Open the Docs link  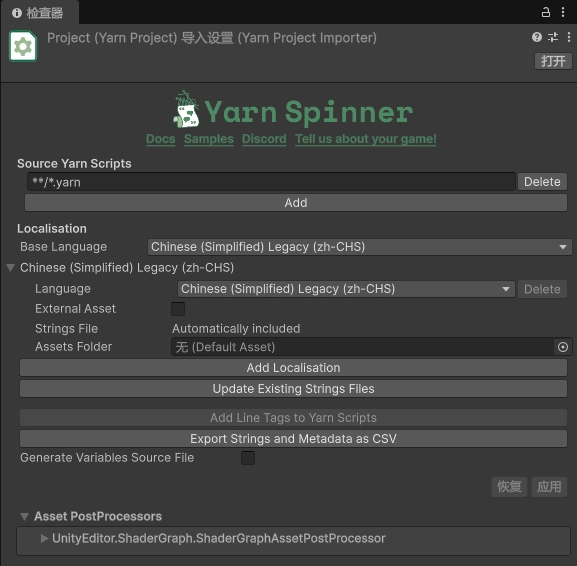(x=160, y=139)
